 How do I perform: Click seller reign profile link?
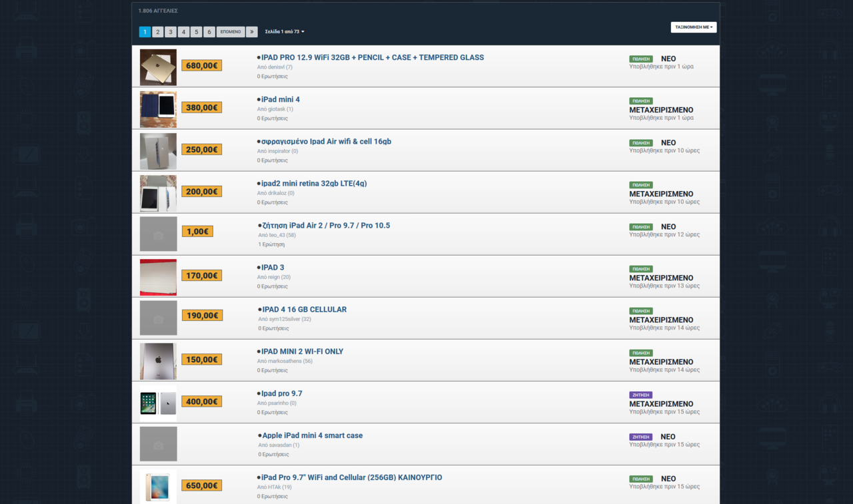point(274,277)
